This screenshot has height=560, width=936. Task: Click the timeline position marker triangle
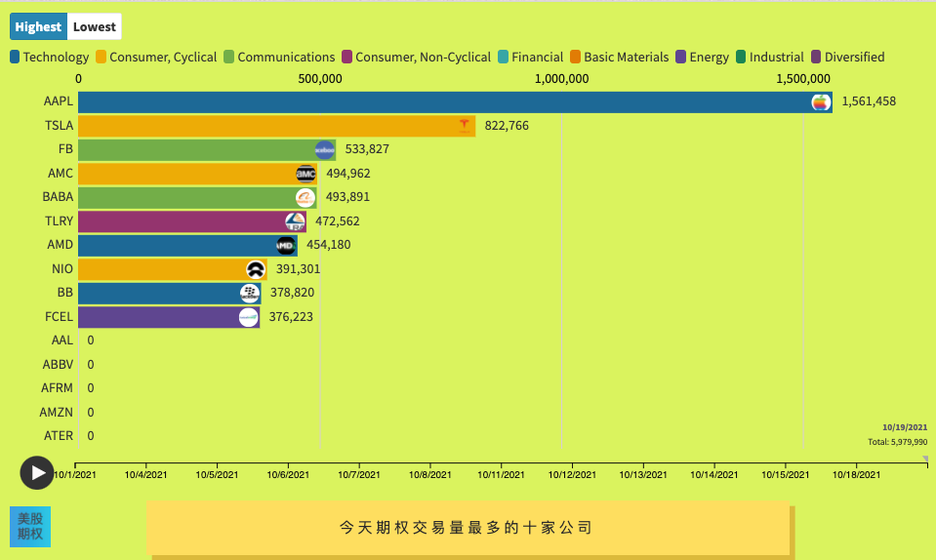point(926,458)
